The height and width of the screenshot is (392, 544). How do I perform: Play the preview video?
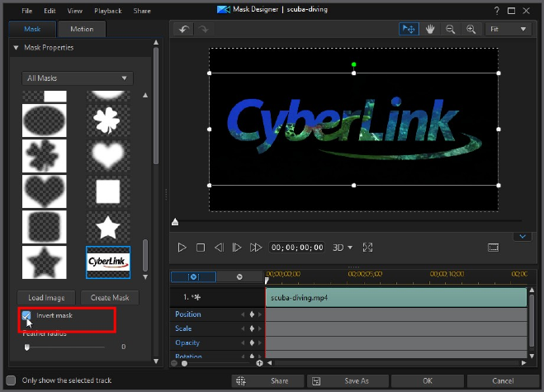pos(182,248)
